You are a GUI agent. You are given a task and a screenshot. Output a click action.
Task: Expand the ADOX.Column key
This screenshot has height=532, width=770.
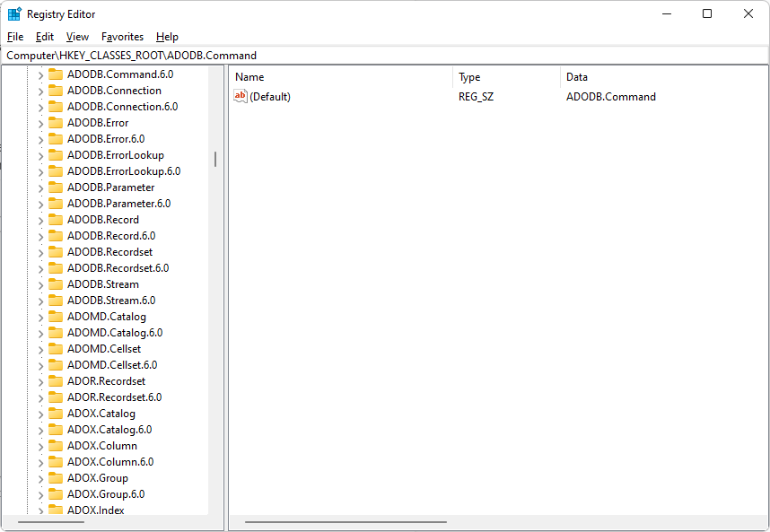40,447
